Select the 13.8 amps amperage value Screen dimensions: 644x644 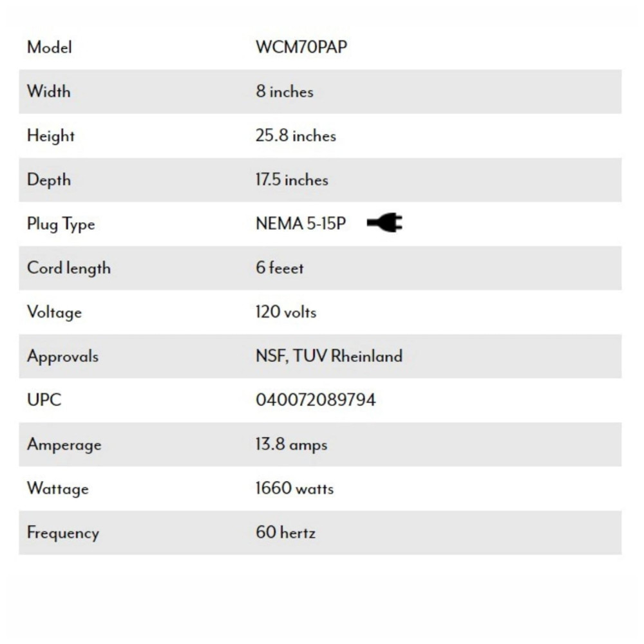291,444
